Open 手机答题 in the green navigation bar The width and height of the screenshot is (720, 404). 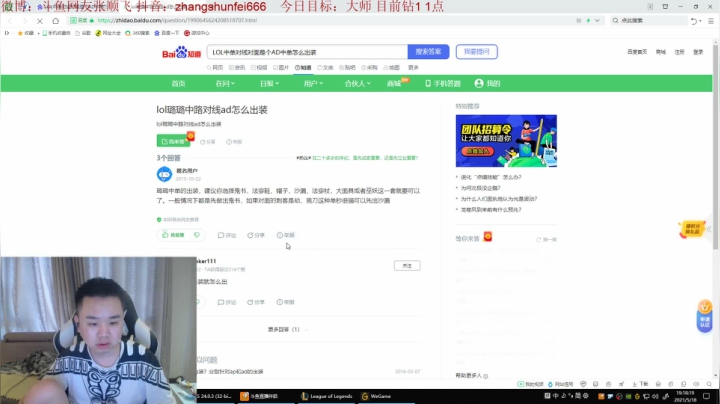443,84
